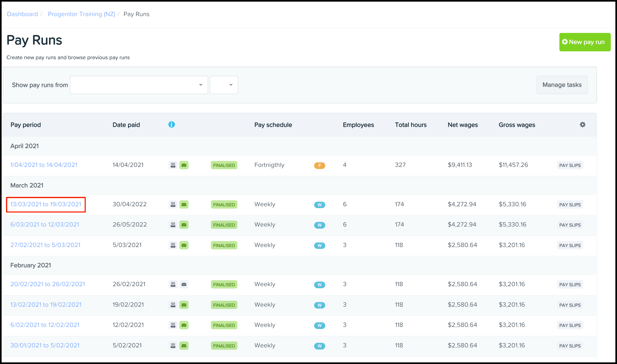Open the small dropdown beside the pay runs filter
The height and width of the screenshot is (364, 617).
(224, 85)
